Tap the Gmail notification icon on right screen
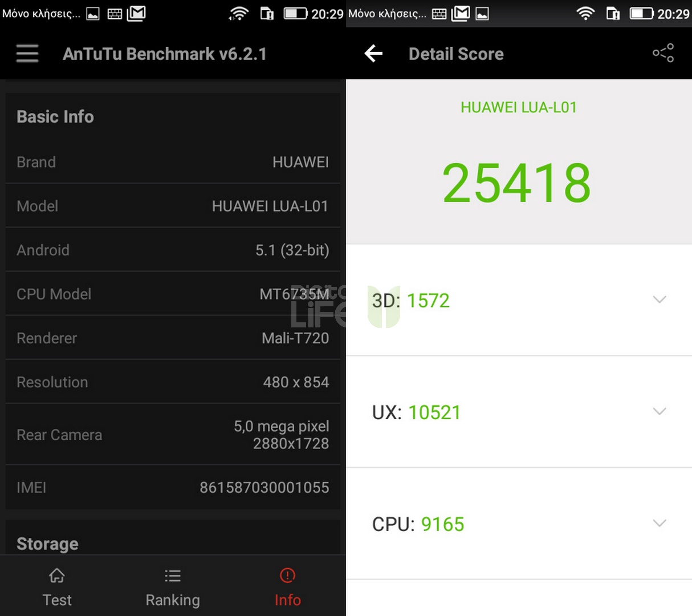The width and height of the screenshot is (692, 616). click(461, 13)
